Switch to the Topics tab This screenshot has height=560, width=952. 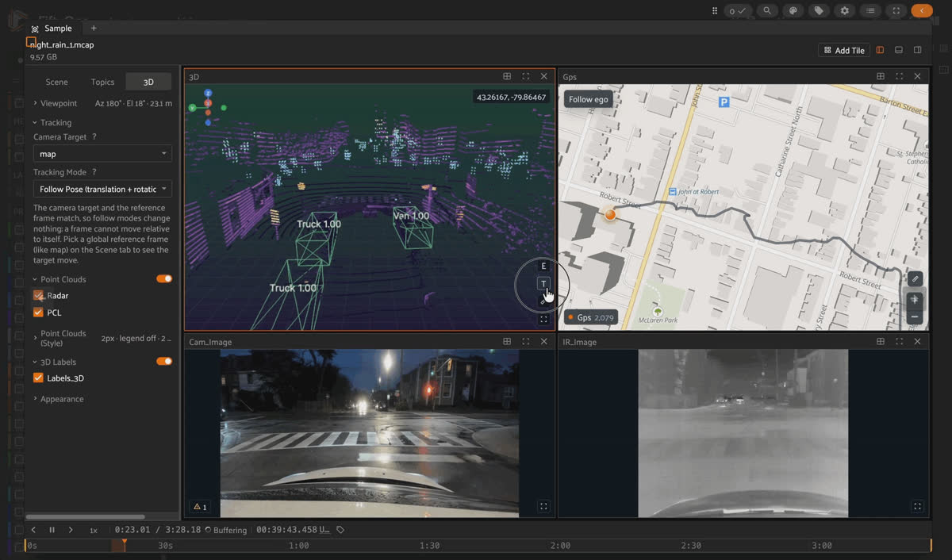102,82
